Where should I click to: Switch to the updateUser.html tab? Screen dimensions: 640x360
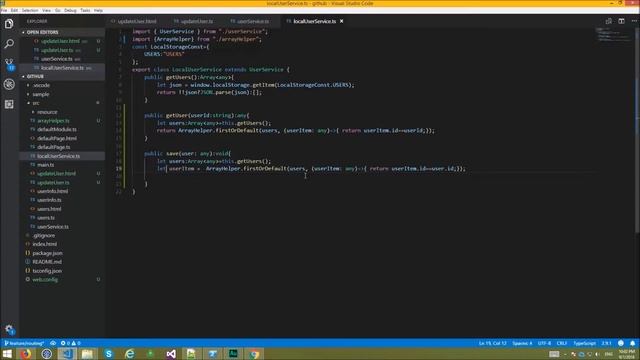coord(136,21)
